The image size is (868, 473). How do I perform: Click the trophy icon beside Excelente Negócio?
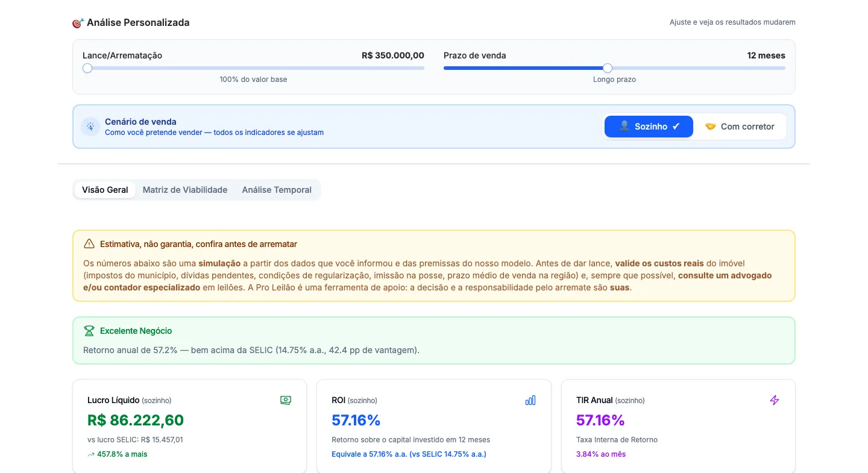click(x=89, y=331)
